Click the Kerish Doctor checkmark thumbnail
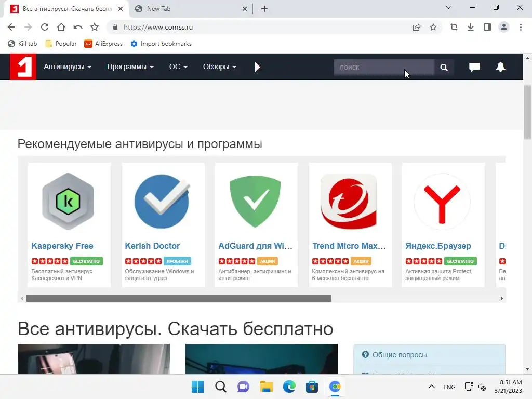This screenshot has width=532, height=399. (162, 202)
